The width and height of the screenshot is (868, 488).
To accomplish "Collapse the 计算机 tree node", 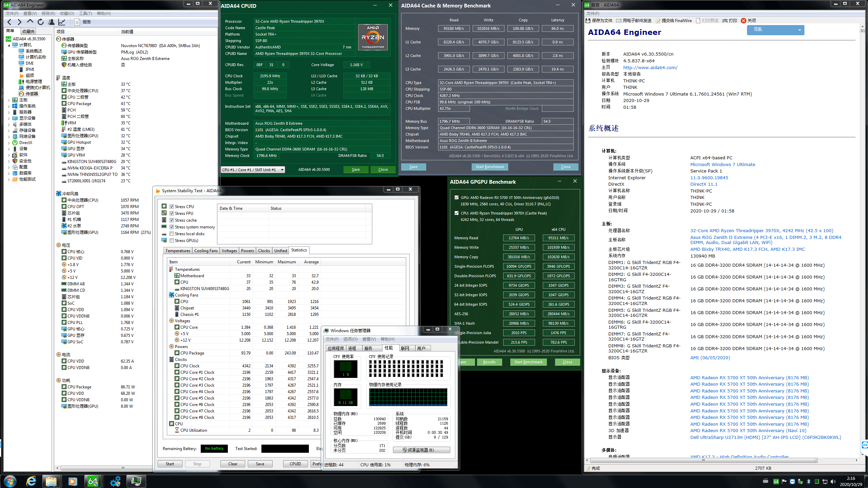I will pyautogui.click(x=9, y=45).
